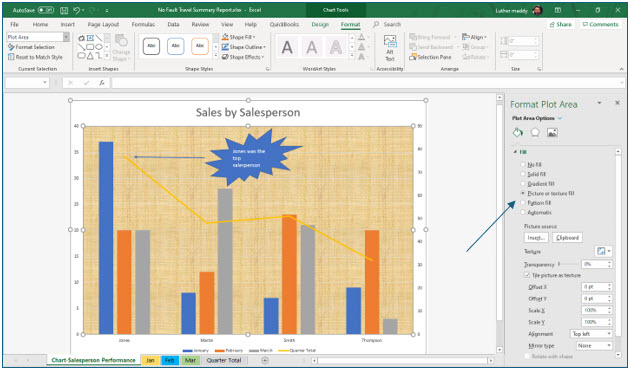Open the Selection Pane

[430, 57]
